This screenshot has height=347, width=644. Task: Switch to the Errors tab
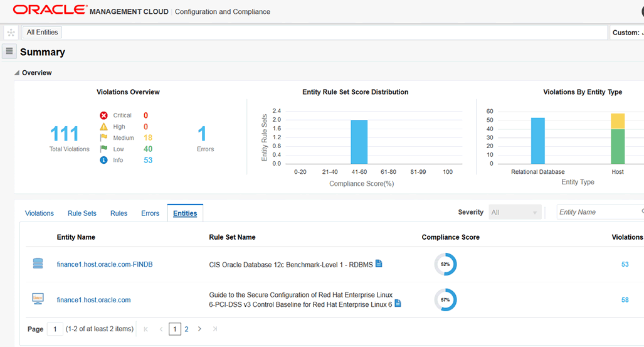click(x=150, y=213)
